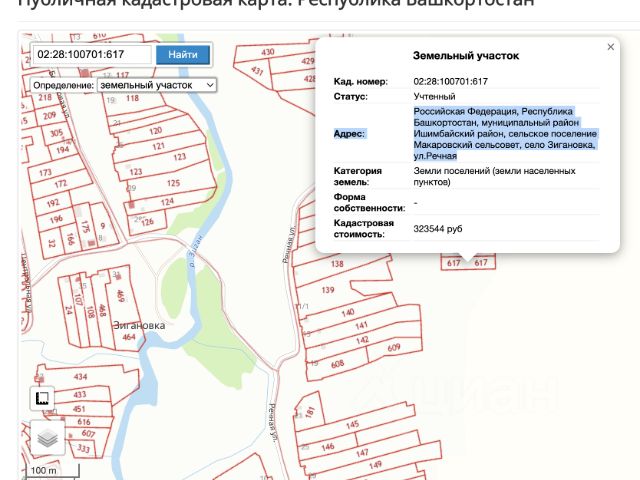Click parcel 608 on the map
The width and height of the screenshot is (640, 480).
pos(337,364)
